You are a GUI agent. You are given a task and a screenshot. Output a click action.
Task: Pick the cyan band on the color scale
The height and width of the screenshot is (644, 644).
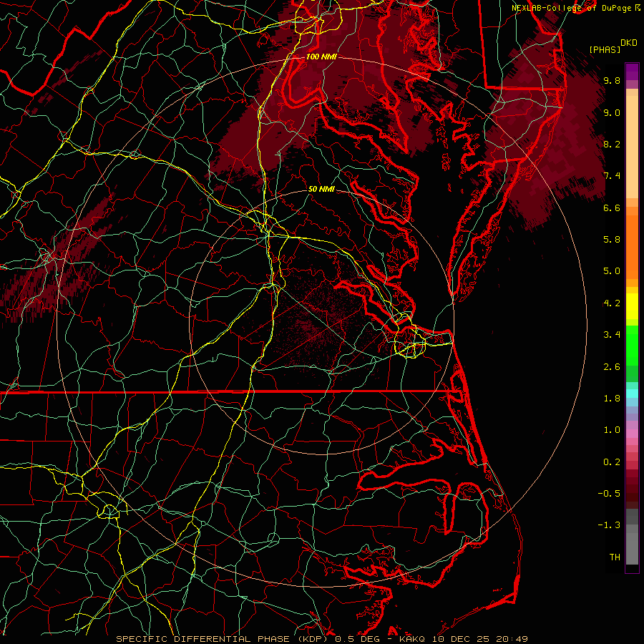[632, 394]
